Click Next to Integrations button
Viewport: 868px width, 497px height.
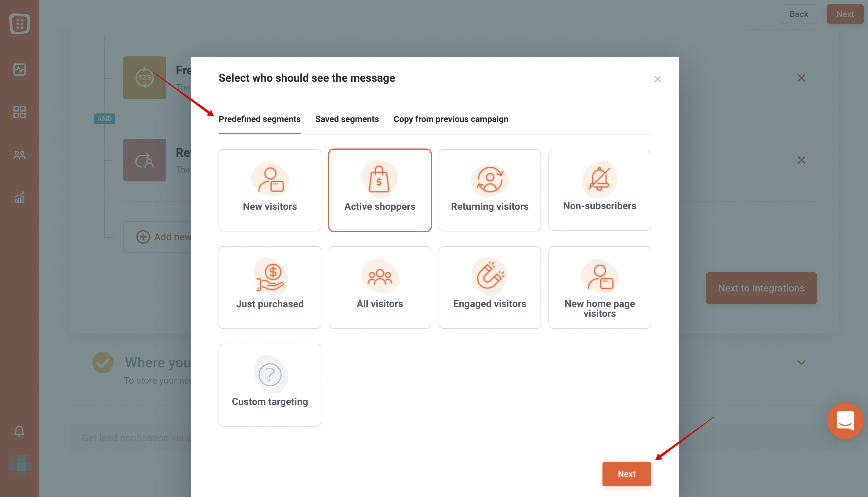coord(761,288)
